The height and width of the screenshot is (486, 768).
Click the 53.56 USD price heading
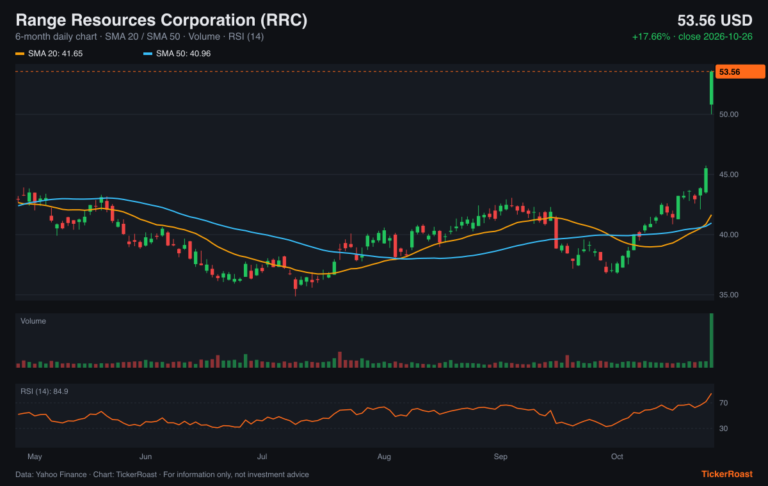click(715, 21)
